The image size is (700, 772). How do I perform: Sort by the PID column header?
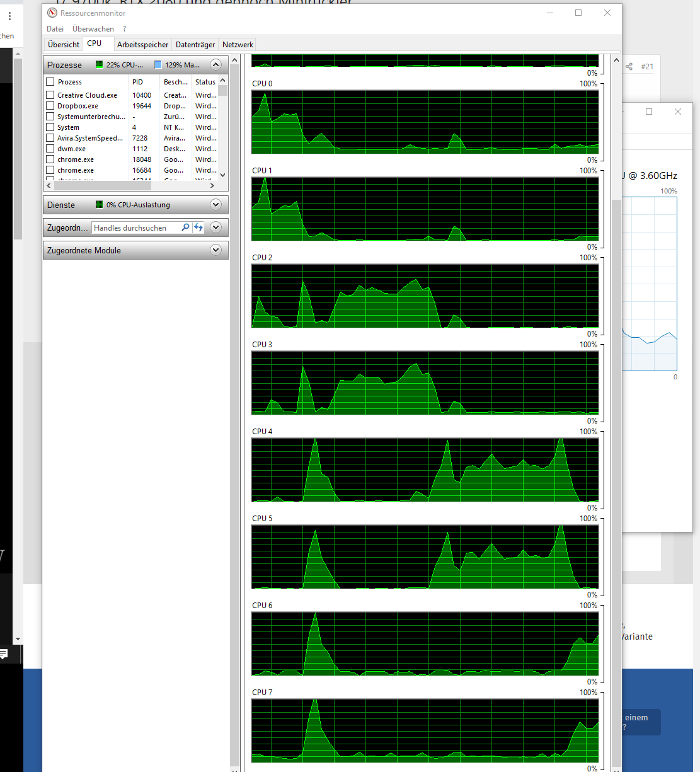[x=144, y=82]
